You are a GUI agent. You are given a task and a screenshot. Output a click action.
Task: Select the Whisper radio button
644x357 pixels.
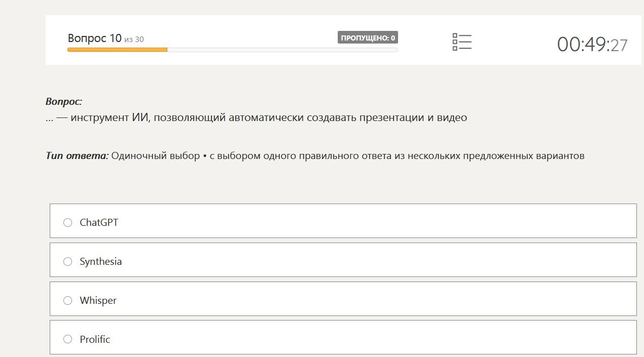67,300
